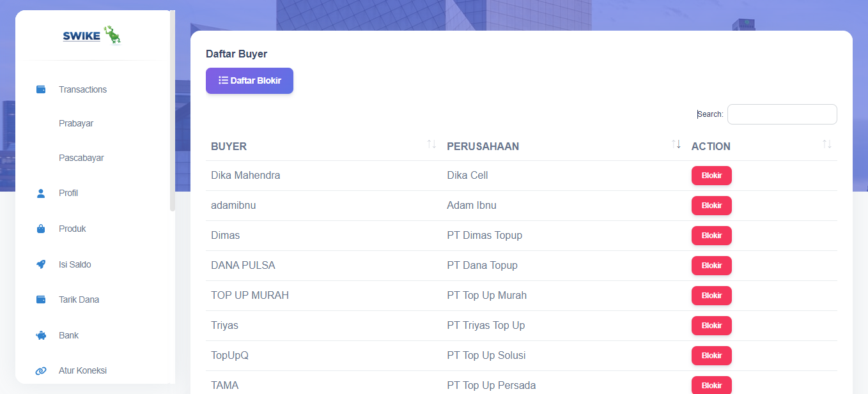868x394 pixels.
Task: Click the SWIKE frog logo
Action: (92, 36)
